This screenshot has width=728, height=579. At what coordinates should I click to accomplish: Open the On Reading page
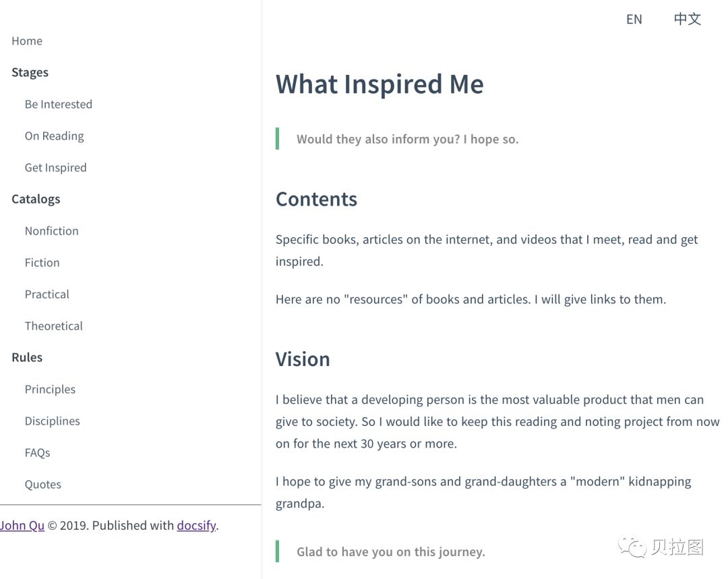(55, 136)
